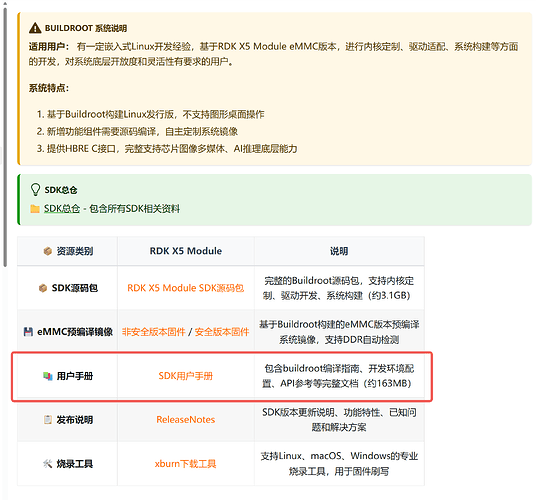Click the 说明 column header
Screen dimensions: 536x500
click(x=339, y=251)
